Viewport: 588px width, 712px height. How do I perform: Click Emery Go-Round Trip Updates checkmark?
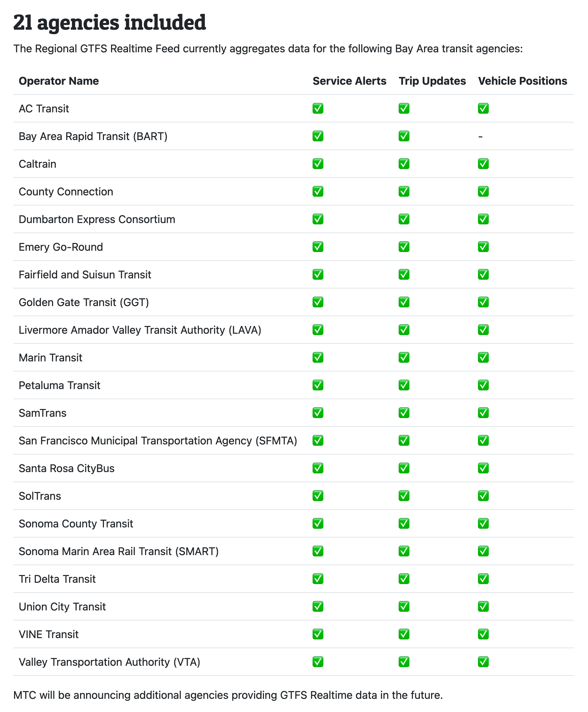point(404,247)
